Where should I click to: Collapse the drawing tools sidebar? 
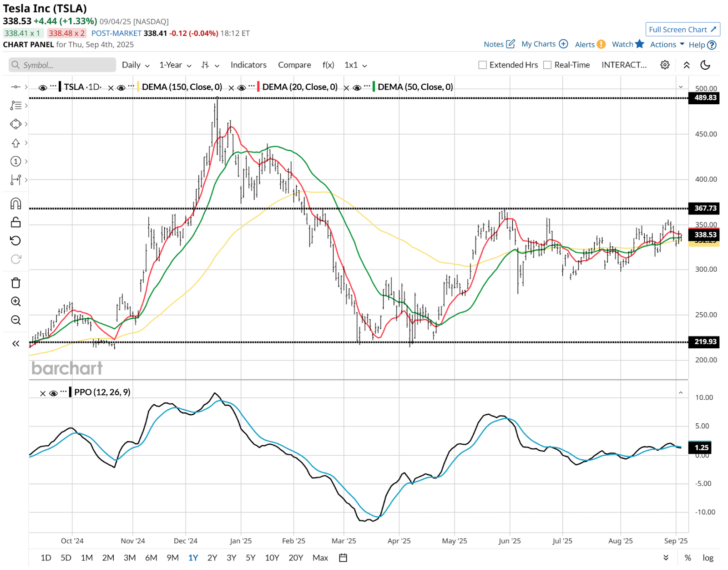click(15, 344)
